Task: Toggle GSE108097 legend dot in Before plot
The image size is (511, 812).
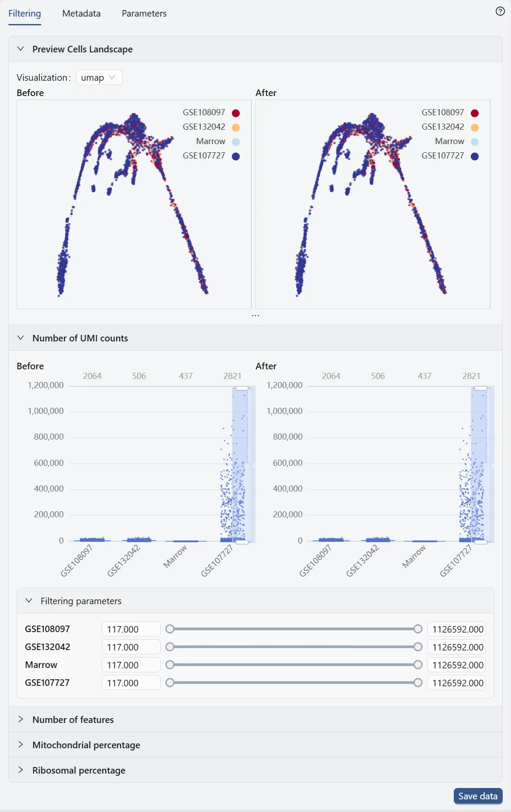Action: tap(236, 113)
